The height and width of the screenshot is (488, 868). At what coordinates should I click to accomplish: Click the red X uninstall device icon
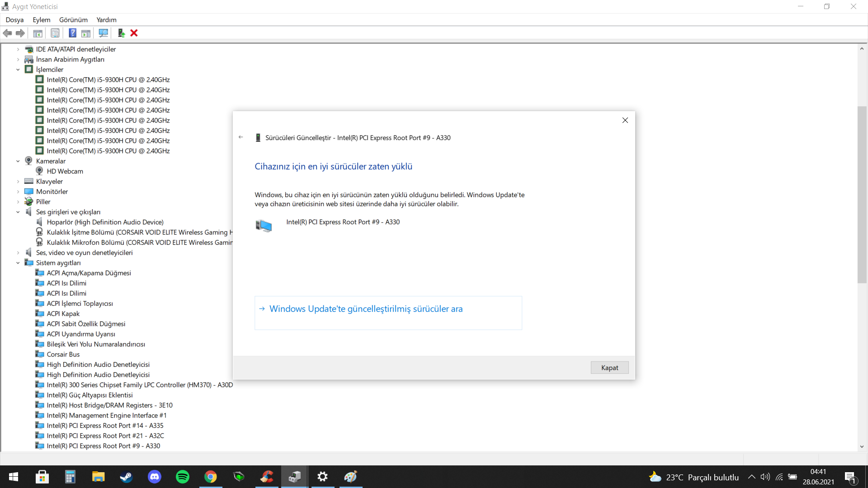[134, 33]
